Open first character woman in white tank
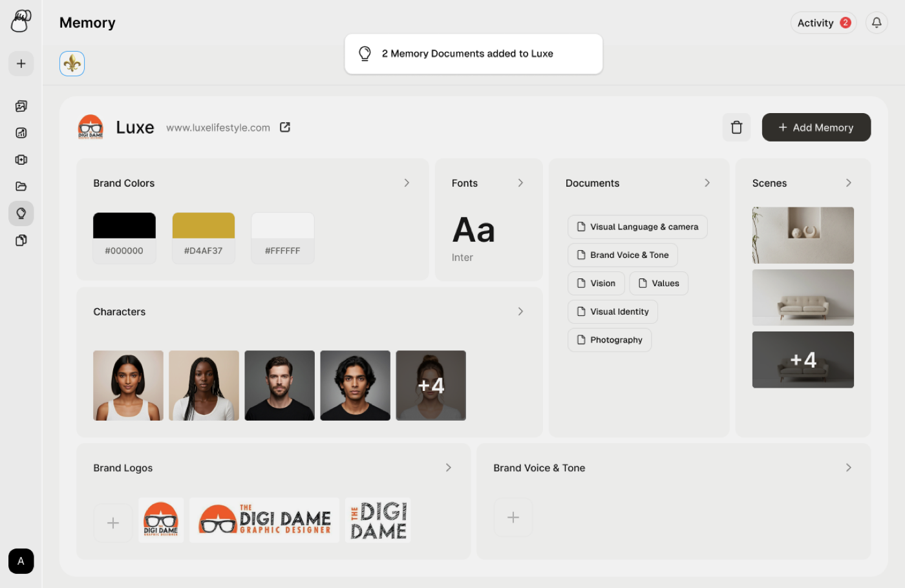The width and height of the screenshot is (905, 588). point(128,386)
